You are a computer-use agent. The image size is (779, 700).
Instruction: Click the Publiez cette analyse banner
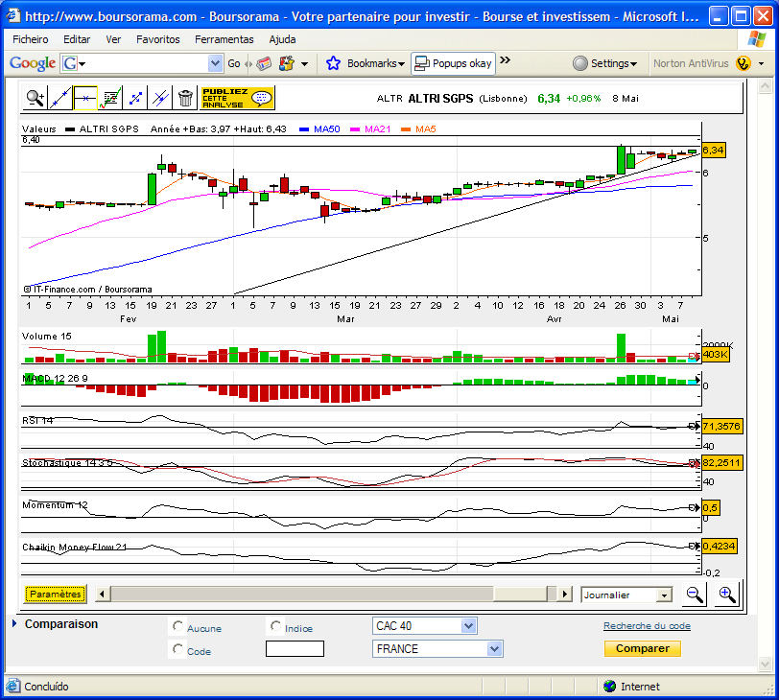(x=238, y=98)
